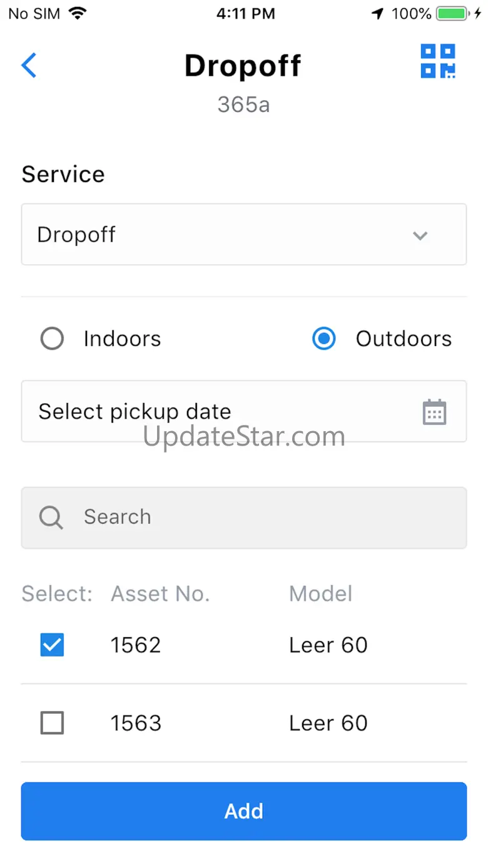Viewport: 488px width, 868px height.
Task: Expand the Service dropdown chevron
Action: click(420, 235)
